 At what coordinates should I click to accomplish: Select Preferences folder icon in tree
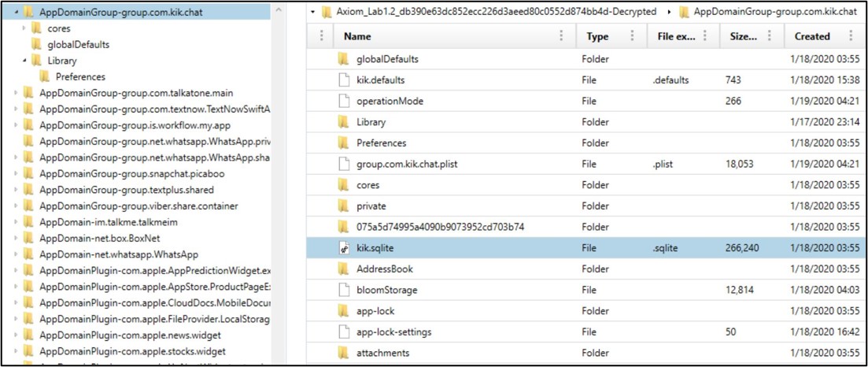click(x=44, y=76)
